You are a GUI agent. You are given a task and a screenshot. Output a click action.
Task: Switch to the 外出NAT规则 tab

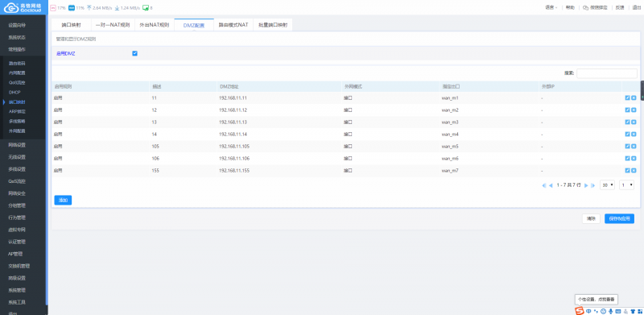(154, 25)
